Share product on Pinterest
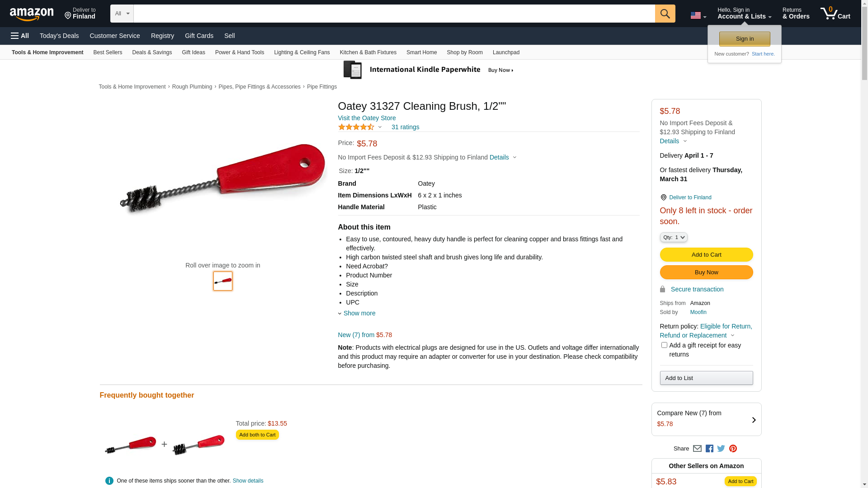868x488 pixels. pyautogui.click(x=733, y=449)
